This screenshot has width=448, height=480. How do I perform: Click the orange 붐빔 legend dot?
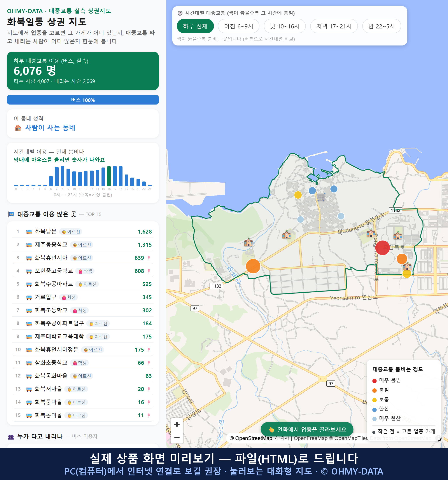(x=374, y=390)
